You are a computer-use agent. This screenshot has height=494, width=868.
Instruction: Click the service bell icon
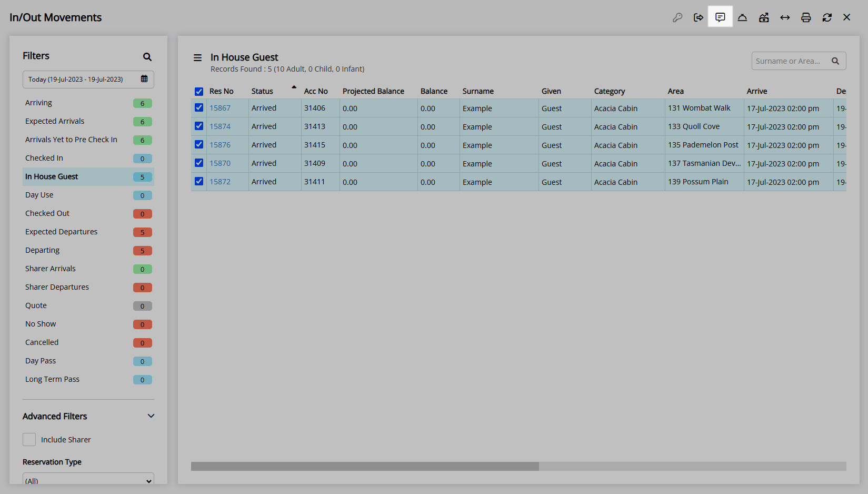[x=742, y=17]
